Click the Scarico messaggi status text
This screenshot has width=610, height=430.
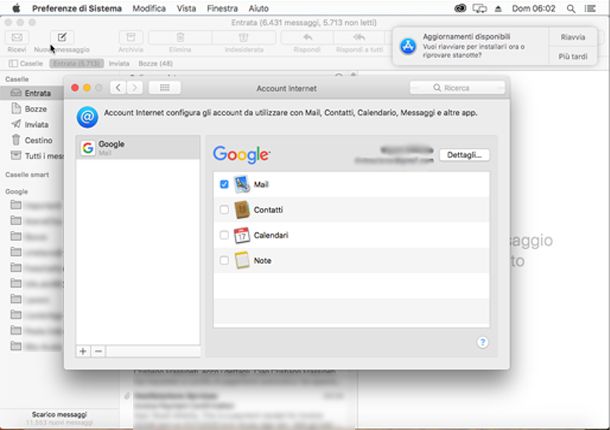[x=59, y=414]
